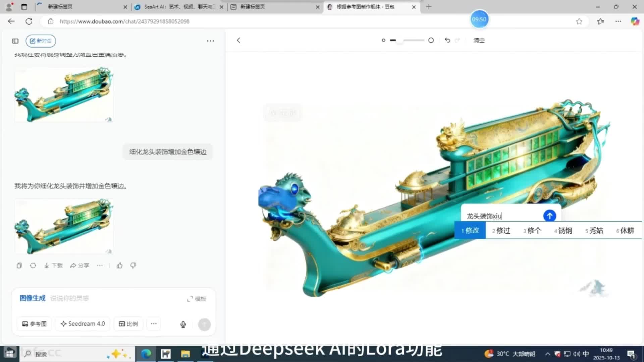Click the thumbs down dislike icon
This screenshot has height=362, width=644.
pyautogui.click(x=133, y=265)
